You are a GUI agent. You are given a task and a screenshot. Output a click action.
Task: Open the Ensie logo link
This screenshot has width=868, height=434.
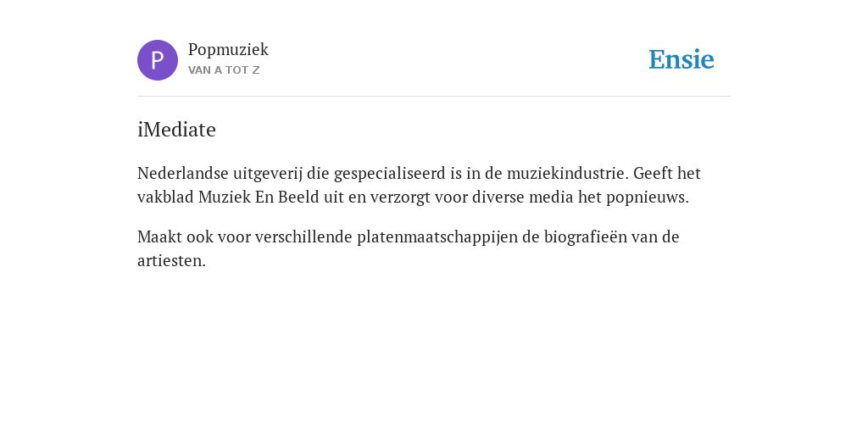[682, 59]
